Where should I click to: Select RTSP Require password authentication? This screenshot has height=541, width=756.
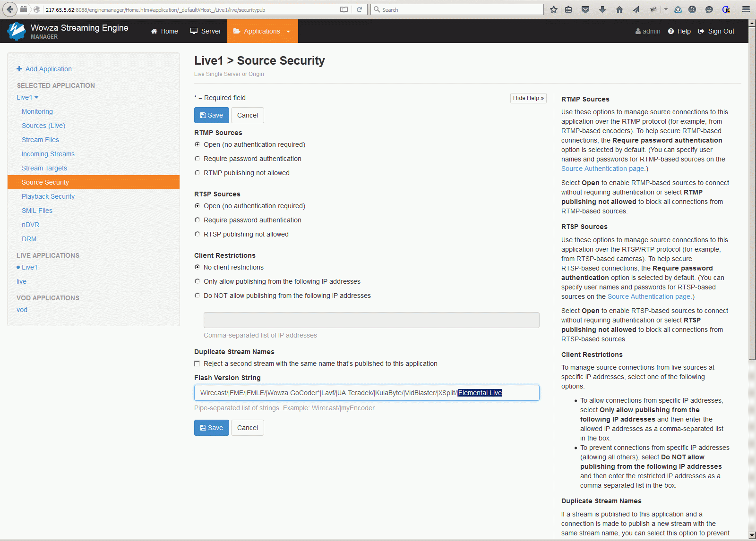198,220
